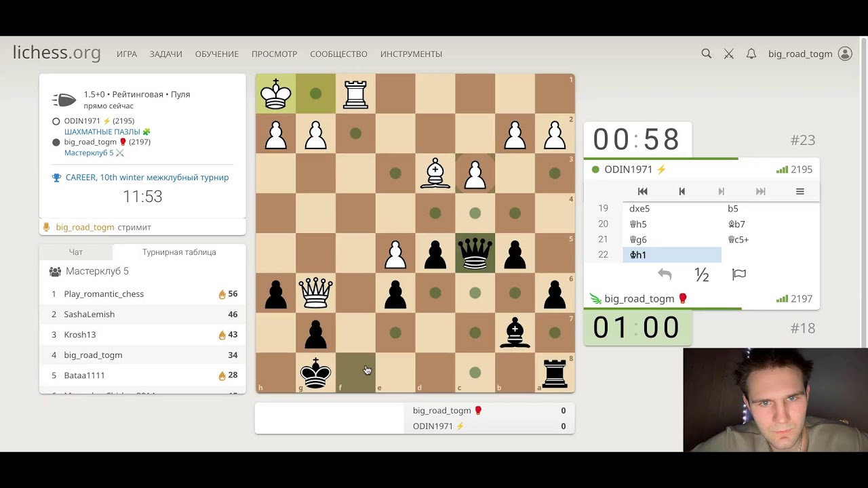Viewport: 868px width, 488px height.
Task: Click ODIN1971 name above move list
Action: (629, 169)
